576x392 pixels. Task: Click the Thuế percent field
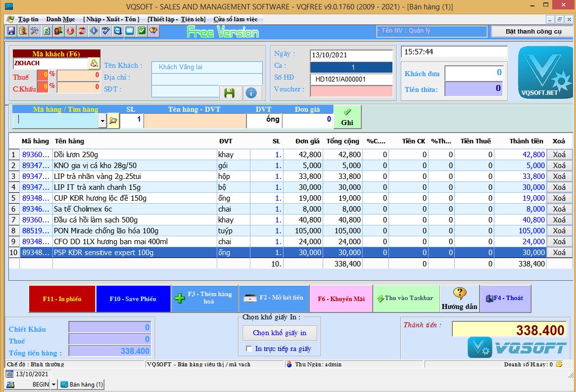pos(43,76)
